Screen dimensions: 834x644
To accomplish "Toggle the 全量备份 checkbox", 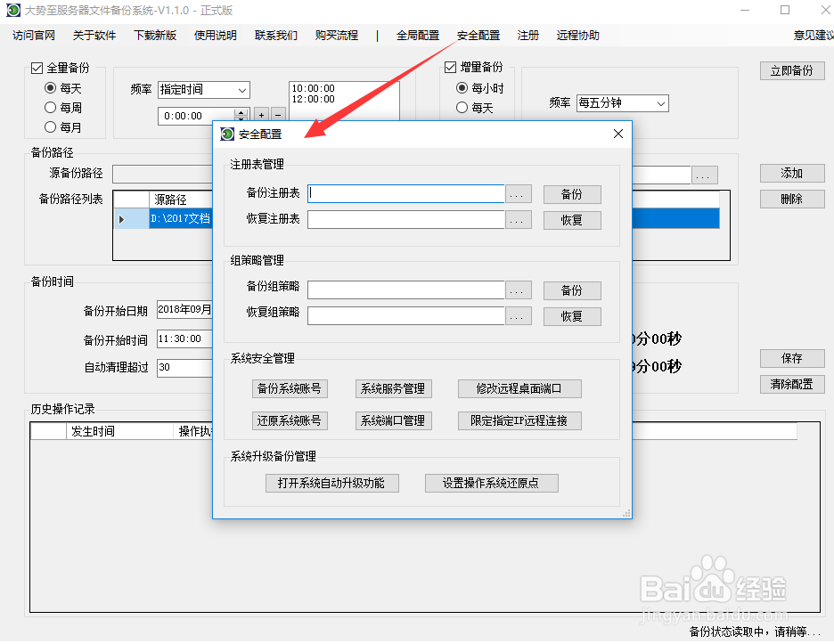I will (x=37, y=68).
